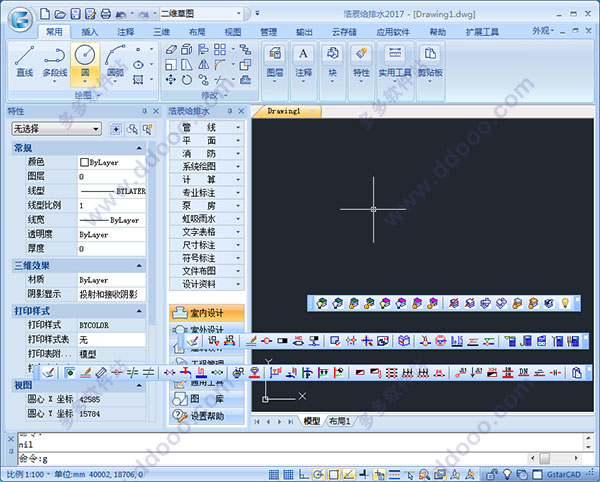
Task: Click the Save icon in quick access toolbar
Action: pyautogui.click(x=75, y=14)
